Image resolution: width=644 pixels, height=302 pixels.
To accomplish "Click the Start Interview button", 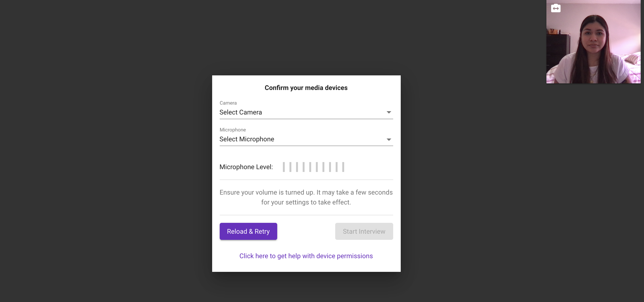I will tap(364, 231).
